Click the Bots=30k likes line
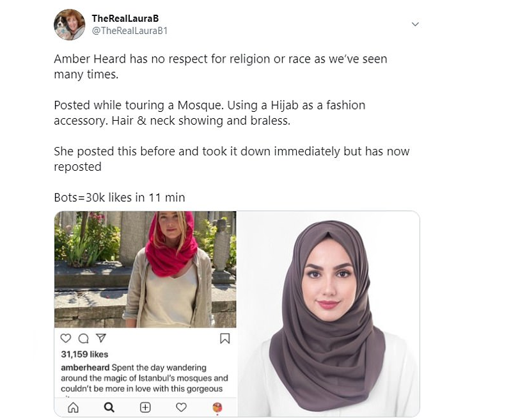Viewport: 511px width, 420px height. click(x=120, y=198)
